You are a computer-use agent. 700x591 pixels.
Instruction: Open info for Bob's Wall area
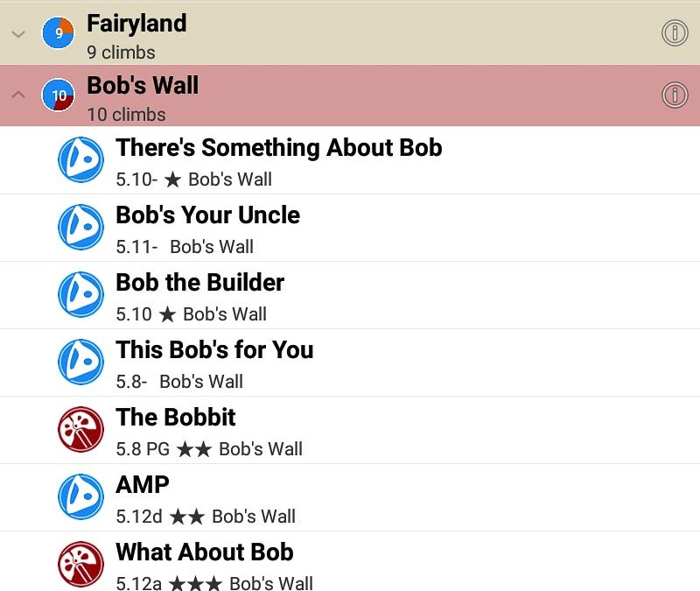674,95
